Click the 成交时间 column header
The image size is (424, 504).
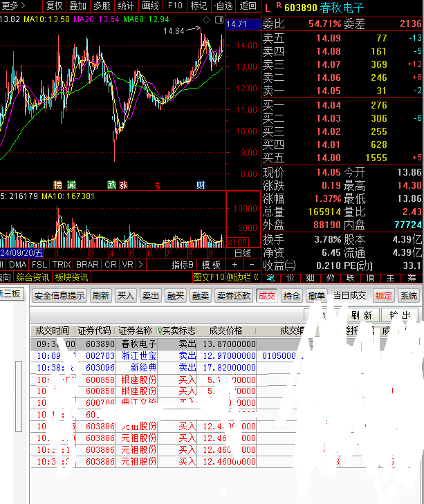coord(52,330)
